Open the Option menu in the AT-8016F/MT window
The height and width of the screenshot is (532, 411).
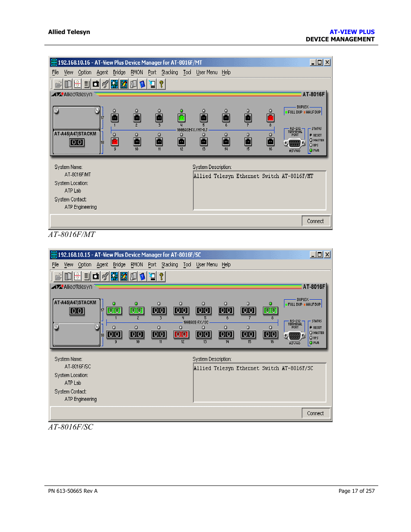point(85,72)
